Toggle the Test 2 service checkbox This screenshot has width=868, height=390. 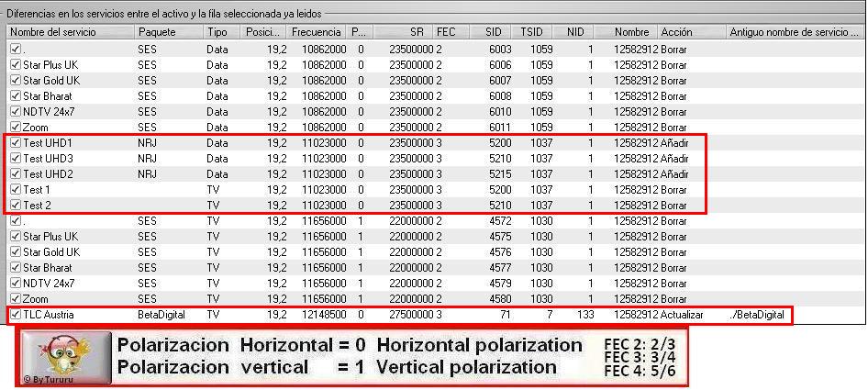coord(16,205)
